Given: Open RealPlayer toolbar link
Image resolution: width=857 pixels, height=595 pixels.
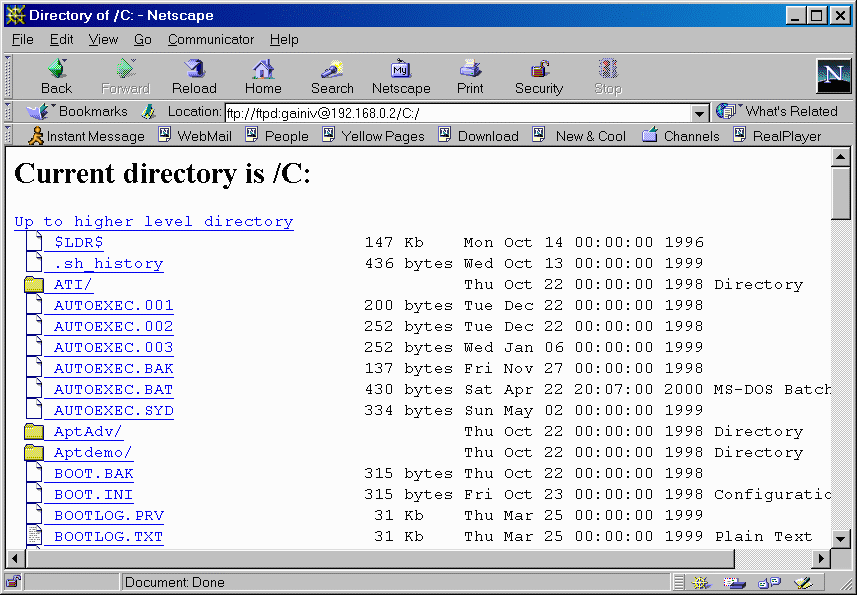Looking at the screenshot, I should coord(777,136).
